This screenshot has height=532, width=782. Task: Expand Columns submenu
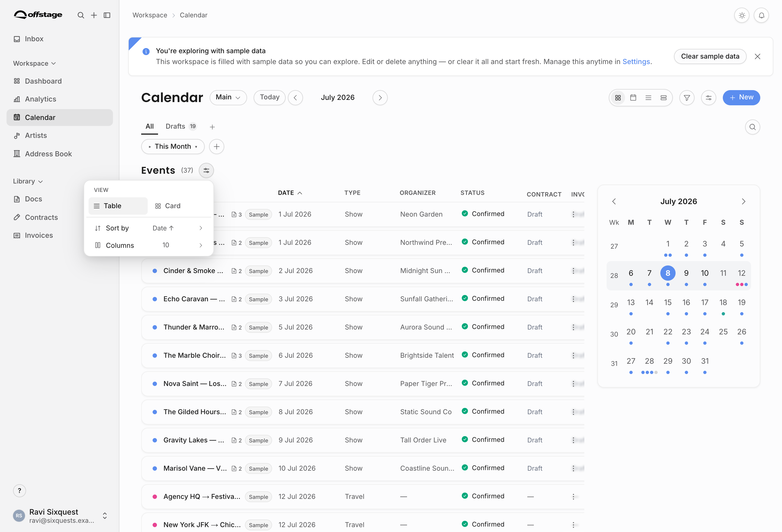point(149,245)
